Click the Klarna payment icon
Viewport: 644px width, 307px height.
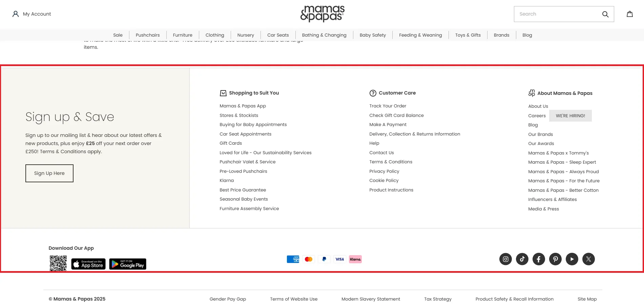(x=355, y=259)
